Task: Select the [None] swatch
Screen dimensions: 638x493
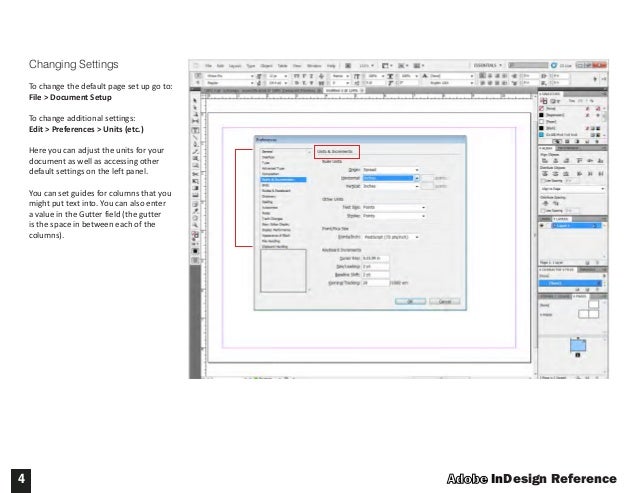Action: click(x=570, y=109)
